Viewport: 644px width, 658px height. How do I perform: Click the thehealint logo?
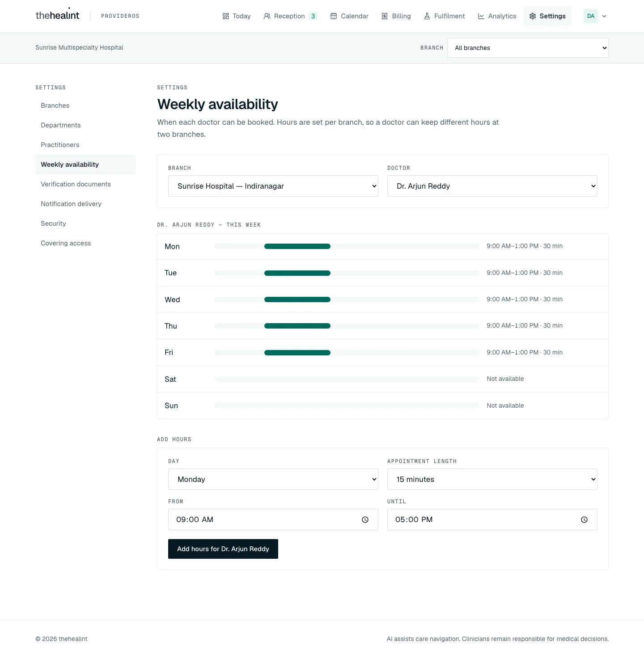57,15
